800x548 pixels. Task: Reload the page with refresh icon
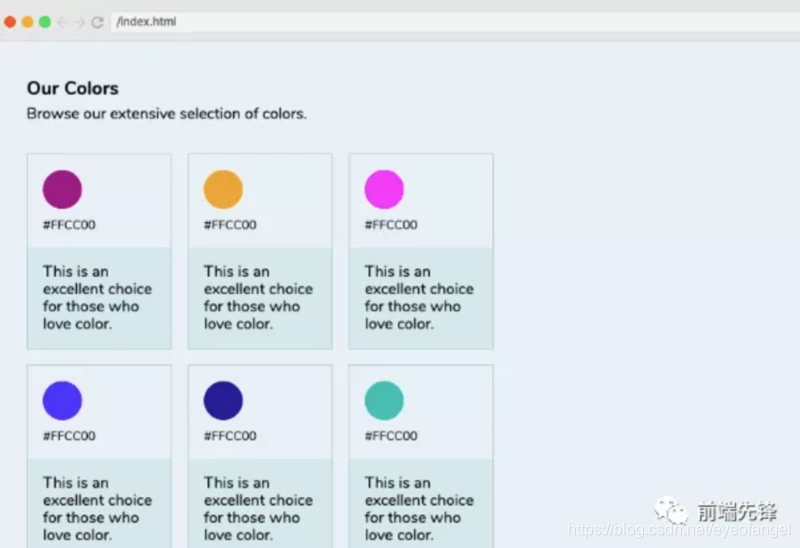[x=97, y=22]
